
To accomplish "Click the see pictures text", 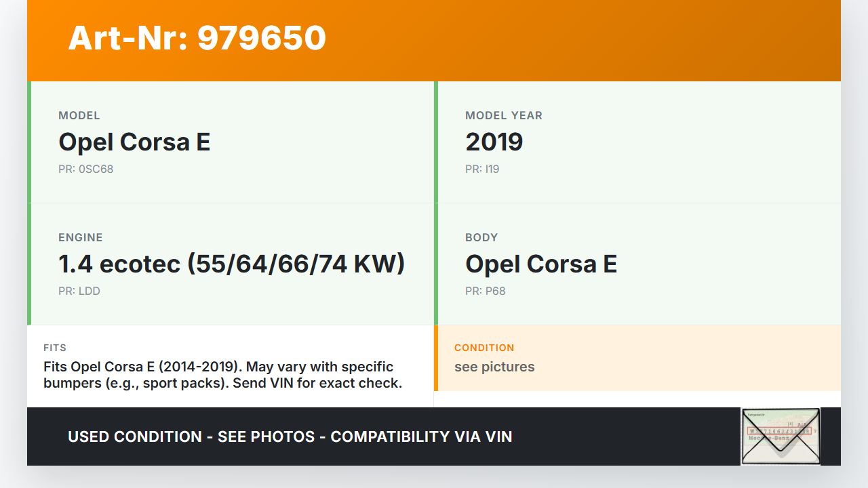I will tap(494, 367).
